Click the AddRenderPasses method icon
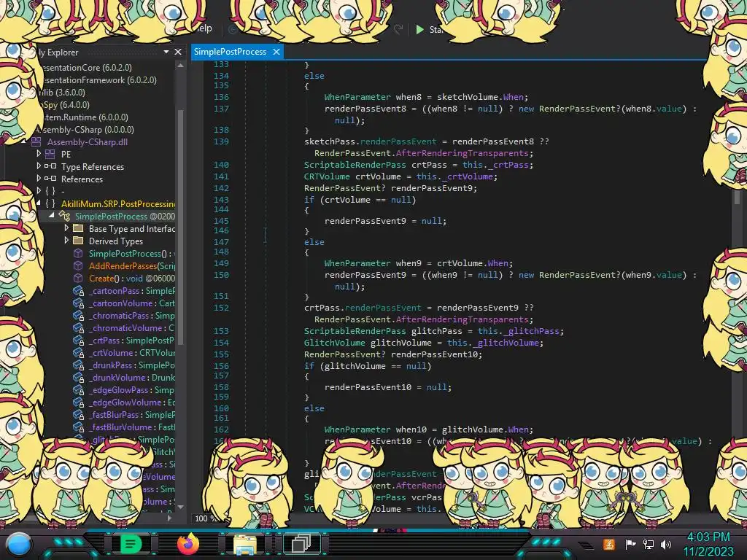Viewport: 747px width, 560px height. pos(77,265)
